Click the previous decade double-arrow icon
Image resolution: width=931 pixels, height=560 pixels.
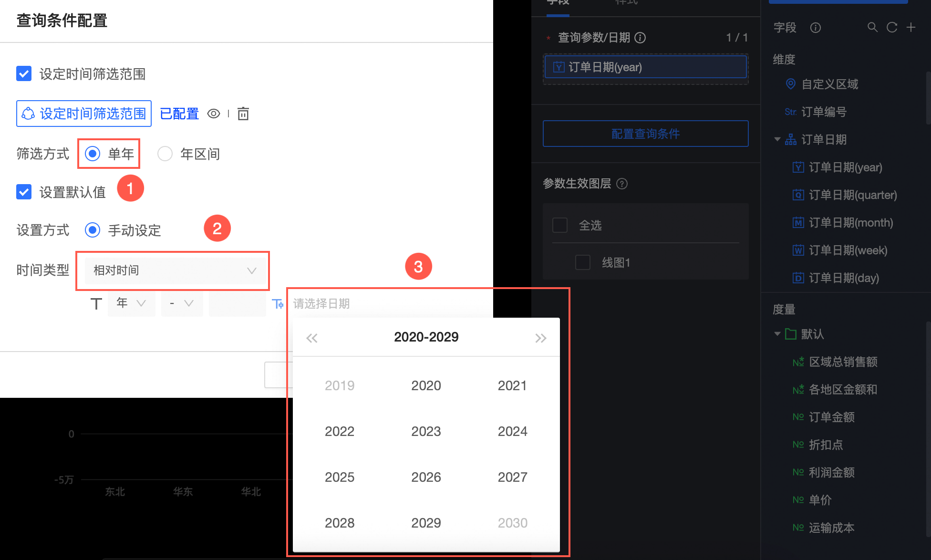(312, 338)
